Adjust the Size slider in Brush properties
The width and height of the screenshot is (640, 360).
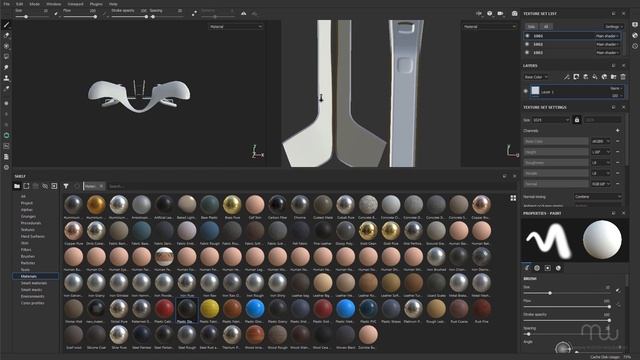[x=567, y=293]
